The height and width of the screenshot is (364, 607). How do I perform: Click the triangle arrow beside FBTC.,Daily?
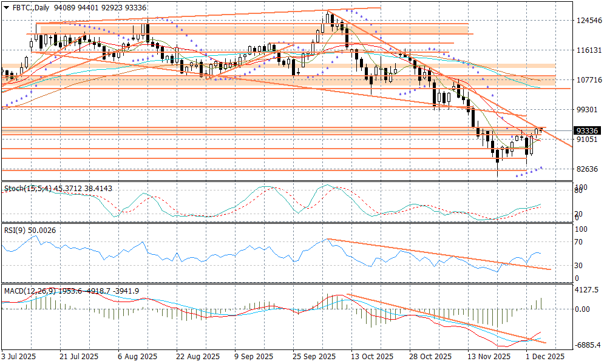tap(6, 6)
